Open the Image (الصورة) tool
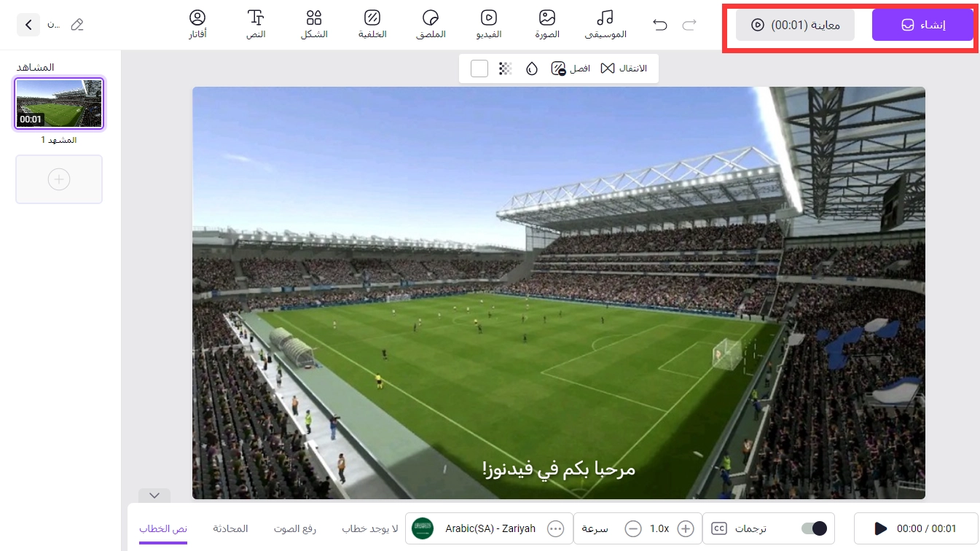 coord(547,24)
